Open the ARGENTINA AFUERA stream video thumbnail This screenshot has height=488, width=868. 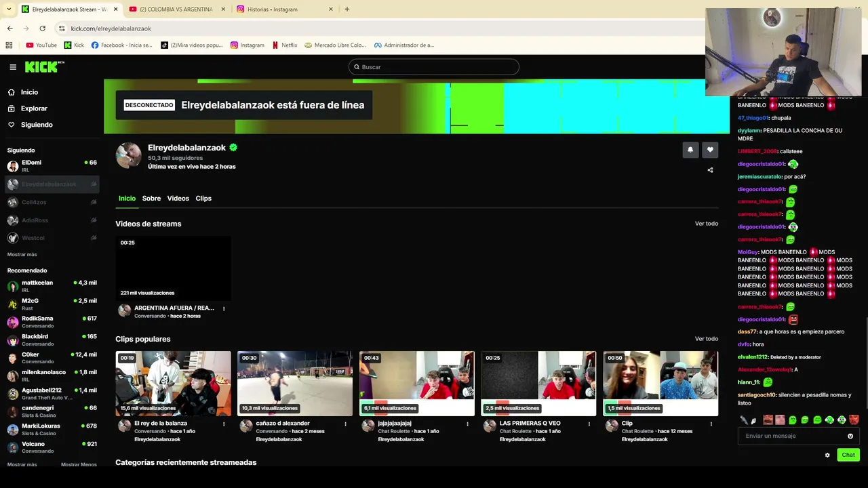173,268
